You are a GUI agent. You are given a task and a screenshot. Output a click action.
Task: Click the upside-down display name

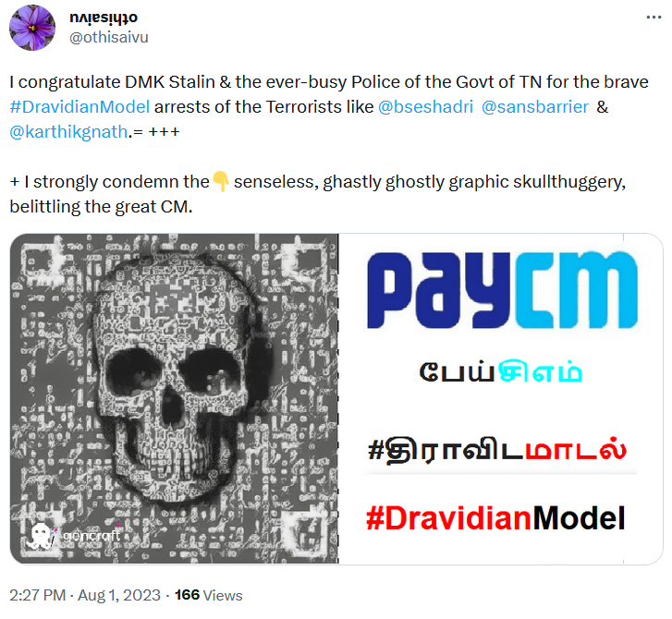pos(104,18)
